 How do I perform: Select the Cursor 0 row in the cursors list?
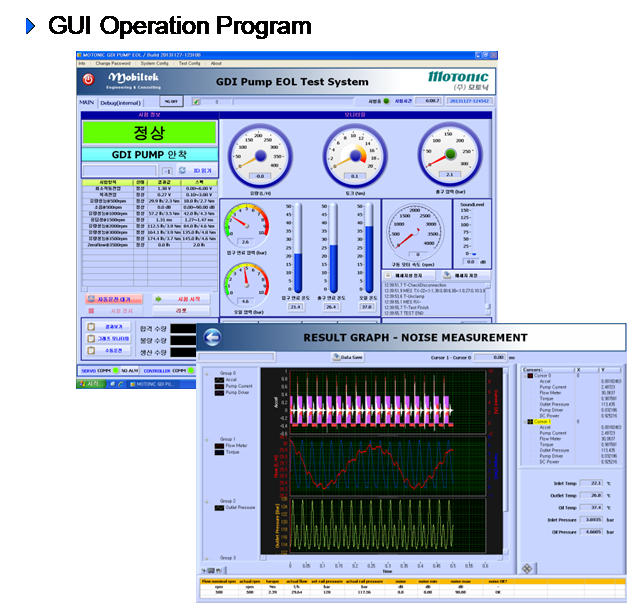[x=543, y=376]
